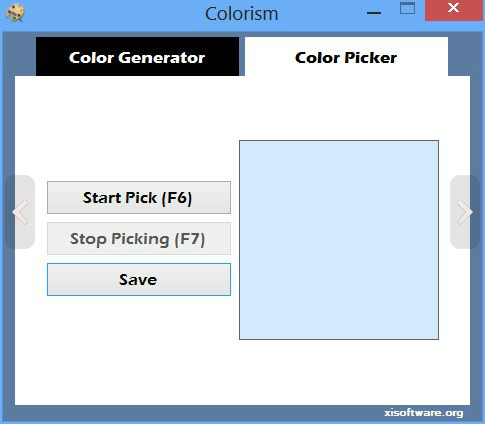Advance to next panel with right chevron
The width and height of the screenshot is (485, 424).
[465, 212]
